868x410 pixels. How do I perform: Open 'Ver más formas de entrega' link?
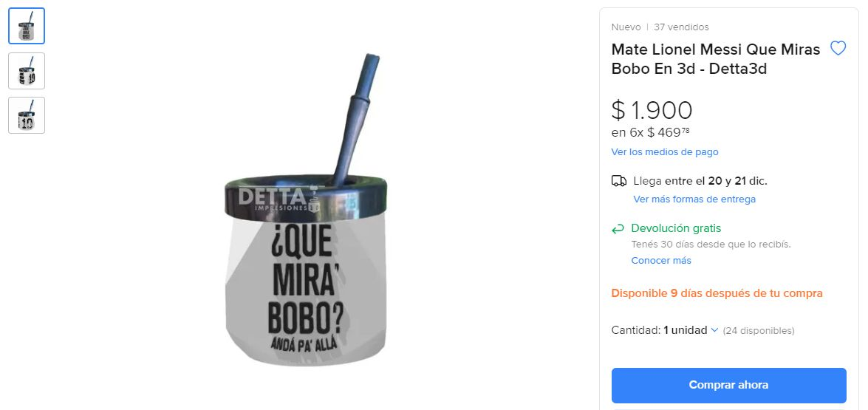point(694,199)
